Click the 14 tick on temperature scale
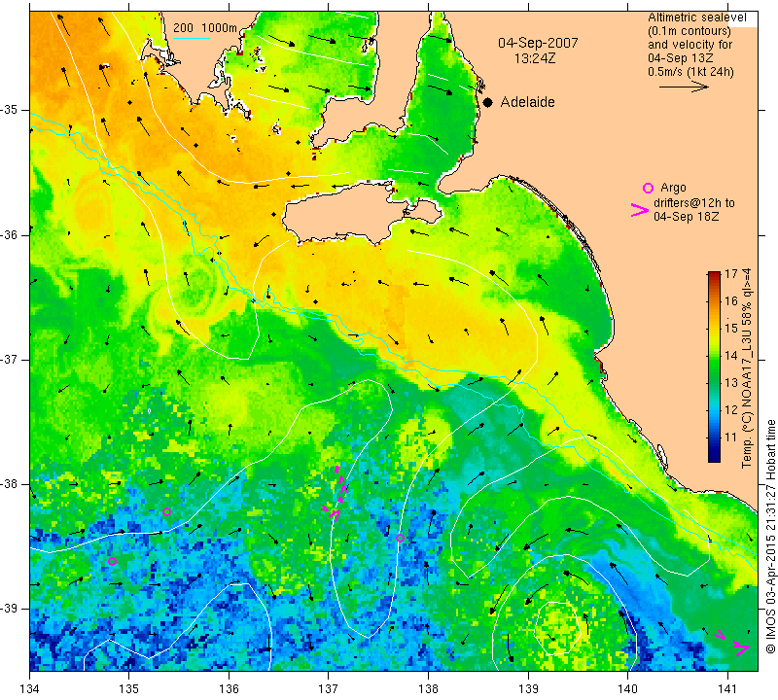The image size is (778, 700). point(731,355)
